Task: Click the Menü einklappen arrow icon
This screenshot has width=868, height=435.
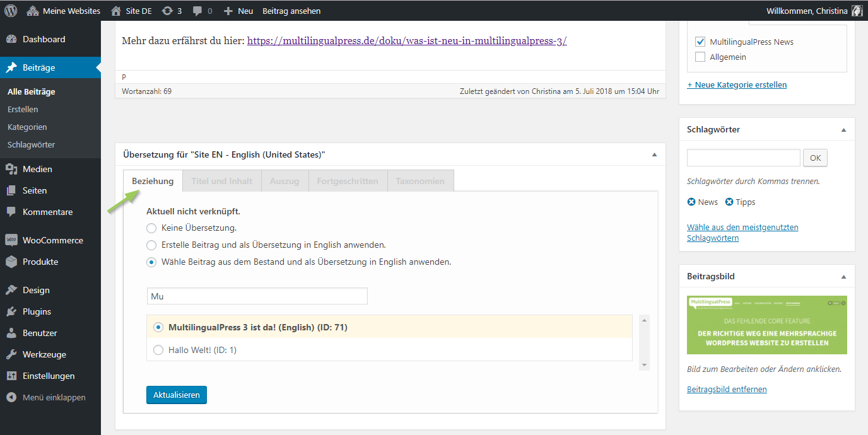Action: (11, 397)
